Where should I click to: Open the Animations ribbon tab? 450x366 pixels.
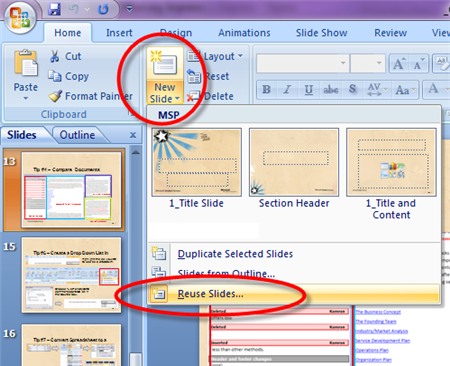click(x=244, y=33)
